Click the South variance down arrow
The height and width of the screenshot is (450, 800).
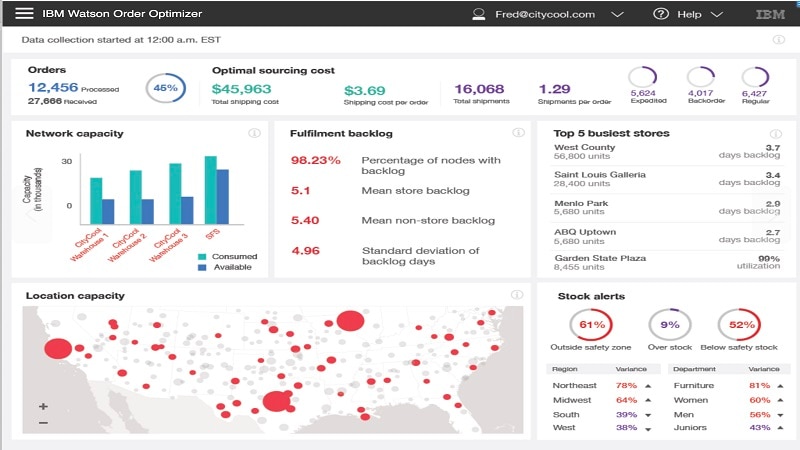pos(648,415)
